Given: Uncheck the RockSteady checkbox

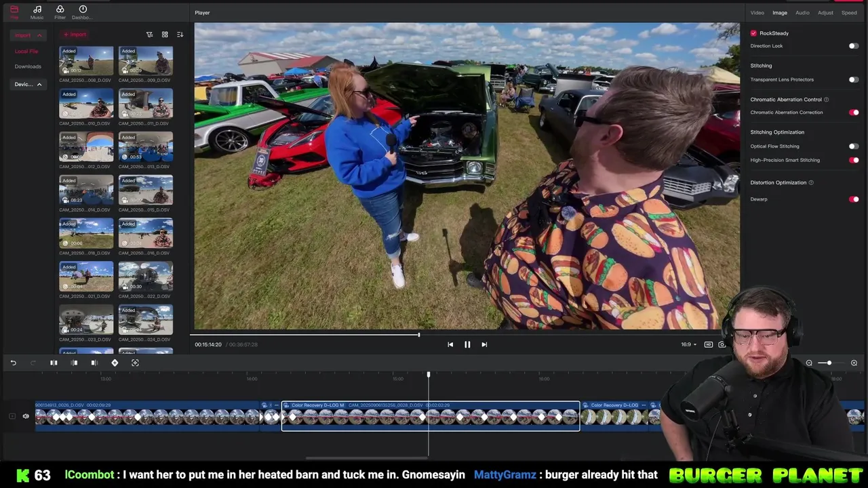Looking at the screenshot, I should tap(753, 33).
